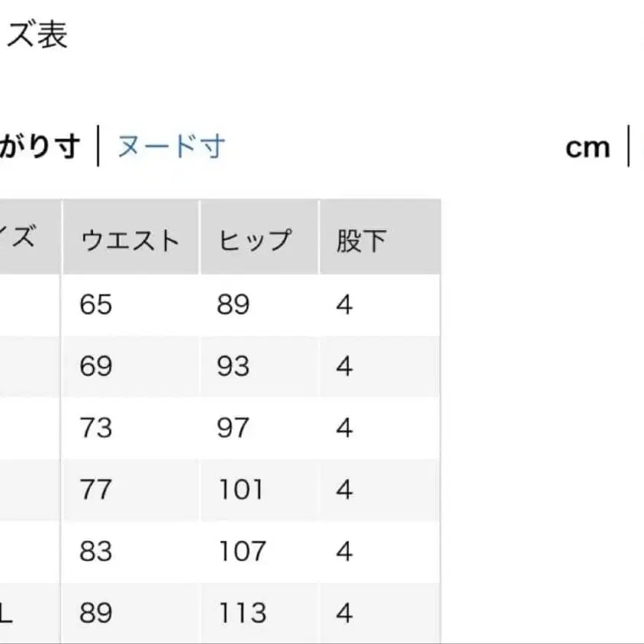Click waist value 89 in bottom row
The height and width of the screenshot is (644, 644).
pos(96,613)
